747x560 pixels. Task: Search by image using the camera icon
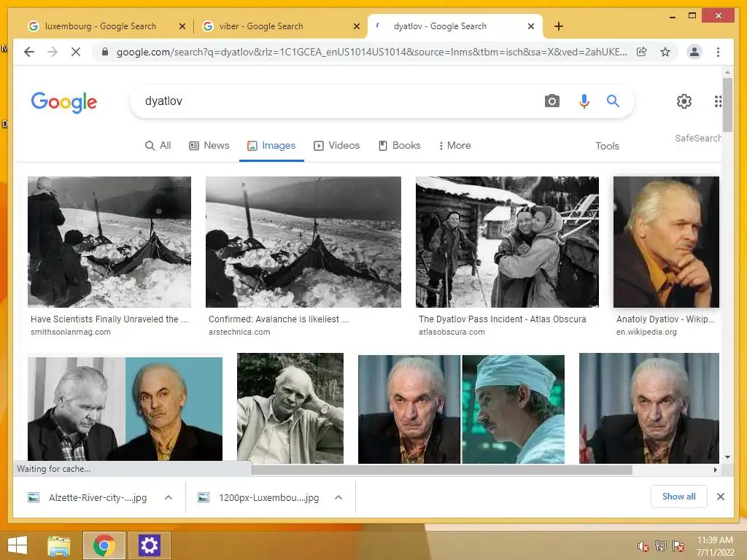(552, 101)
